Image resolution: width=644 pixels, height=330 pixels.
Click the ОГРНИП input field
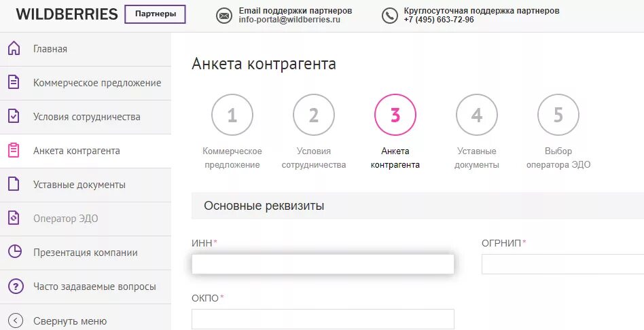[562, 264]
